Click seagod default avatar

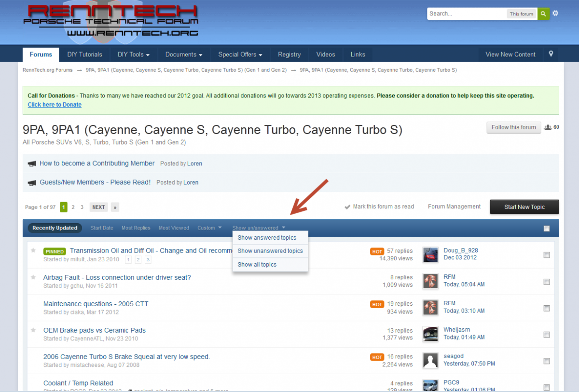[430, 361]
